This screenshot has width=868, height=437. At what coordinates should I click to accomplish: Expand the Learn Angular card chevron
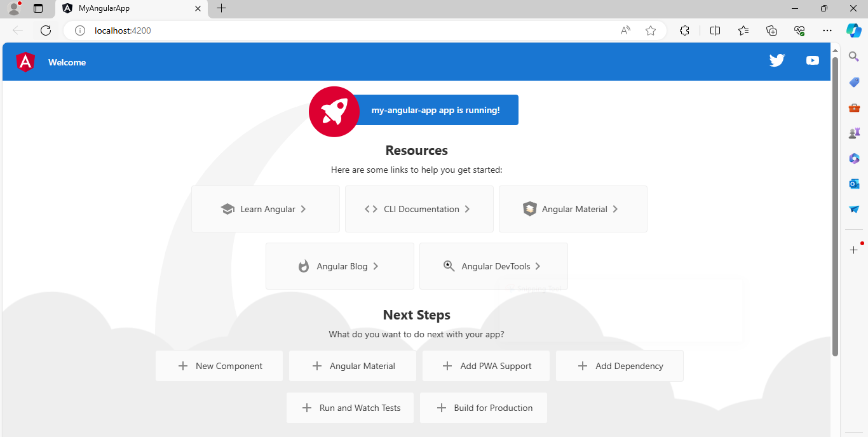pyautogui.click(x=304, y=208)
